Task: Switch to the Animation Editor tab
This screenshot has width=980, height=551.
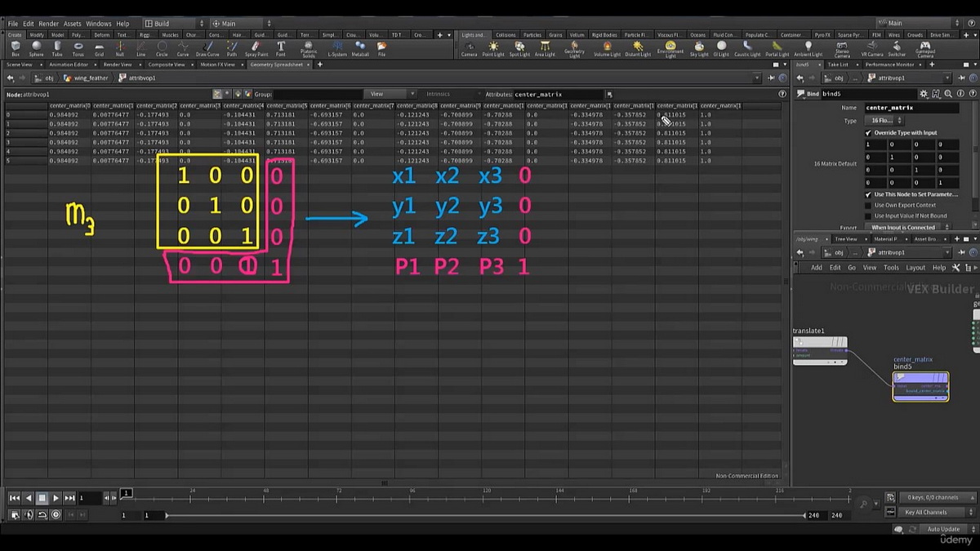Action: [x=69, y=64]
